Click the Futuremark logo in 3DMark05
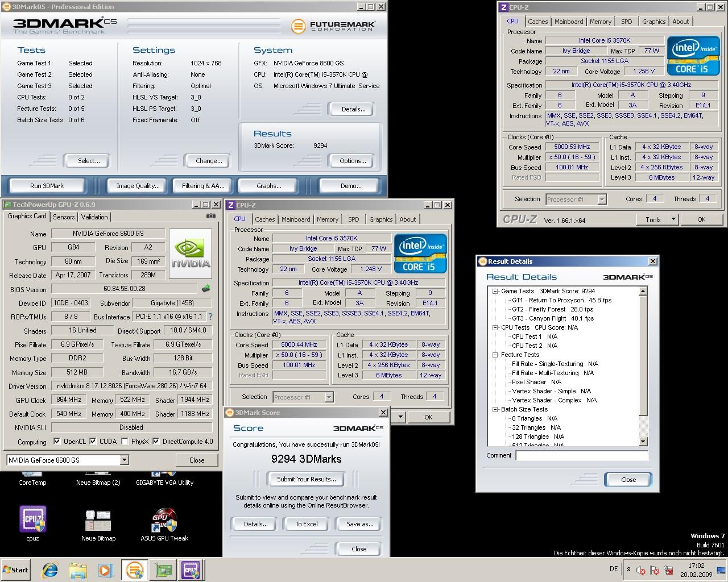728x582 pixels. [333, 26]
